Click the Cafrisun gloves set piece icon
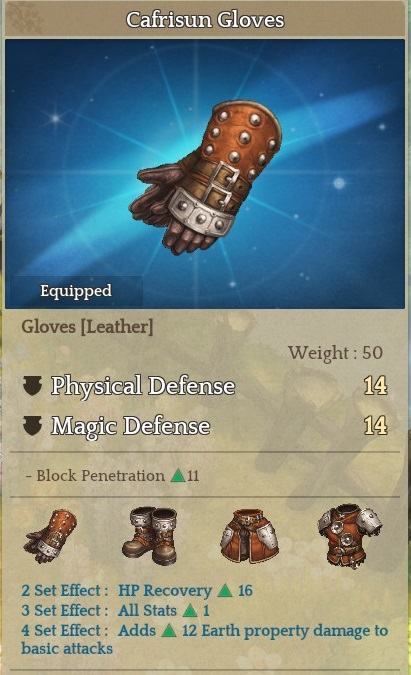The width and height of the screenshot is (411, 675). [51, 536]
